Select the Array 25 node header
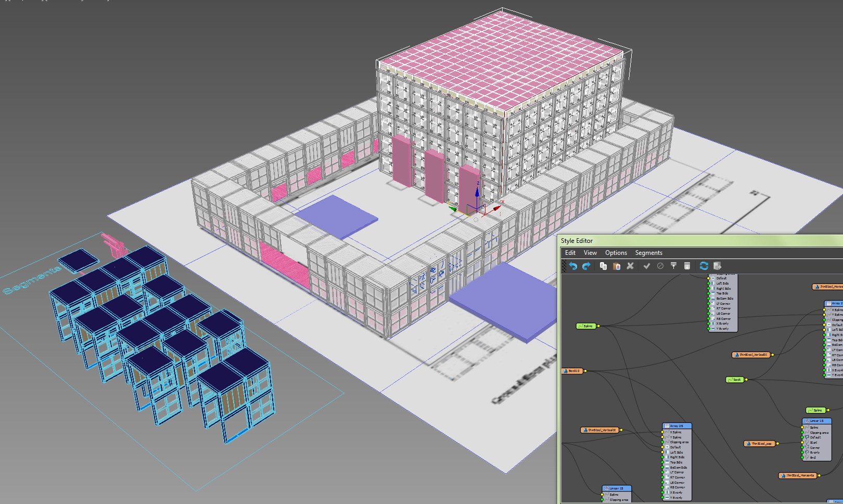 coord(677,426)
